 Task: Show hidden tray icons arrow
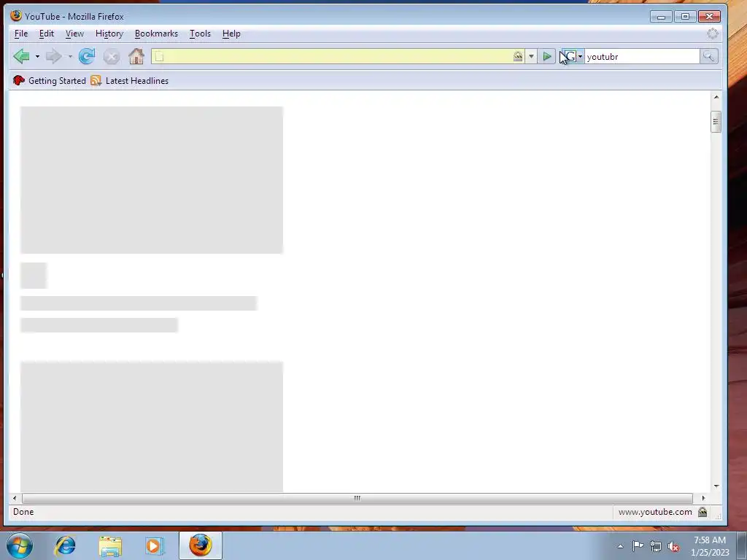tap(620, 546)
